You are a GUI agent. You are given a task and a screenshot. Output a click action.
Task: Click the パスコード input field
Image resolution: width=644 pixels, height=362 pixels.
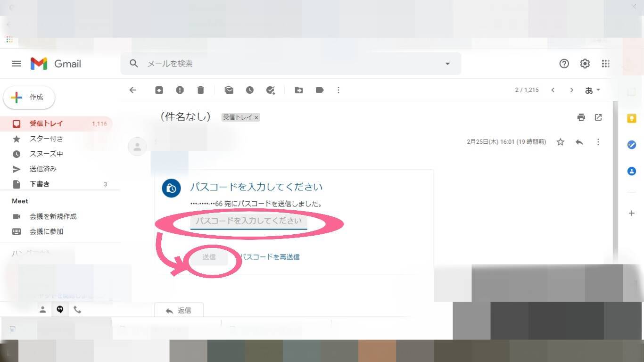pos(248,221)
